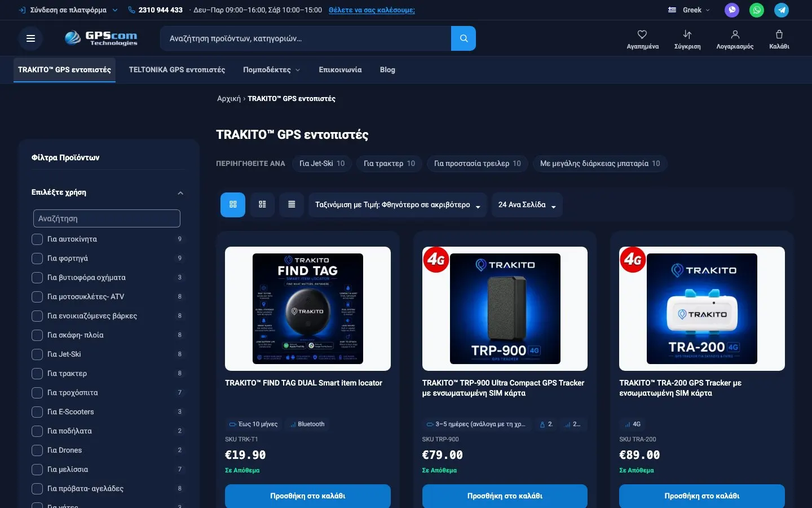Check the Για E-Scooters filter
This screenshot has height=508, width=812.
[37, 412]
